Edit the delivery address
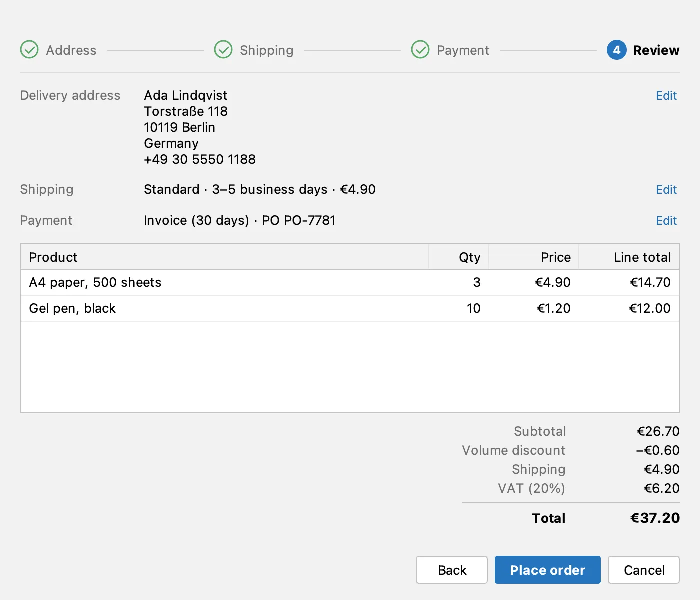Screen dimensions: 700x600 666,95
